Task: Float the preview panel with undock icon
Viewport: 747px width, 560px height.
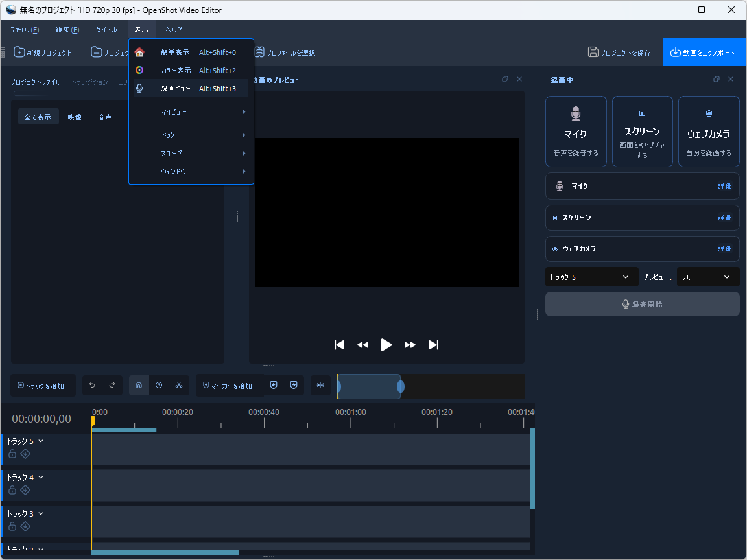Action: pos(505,80)
